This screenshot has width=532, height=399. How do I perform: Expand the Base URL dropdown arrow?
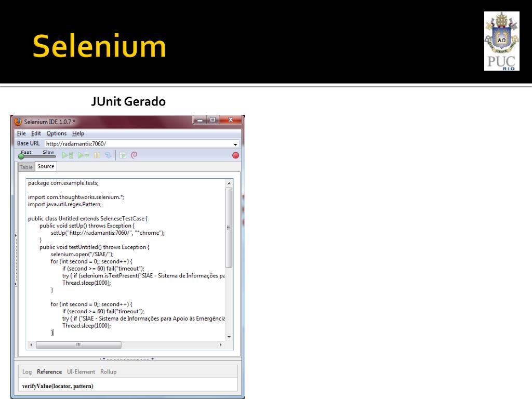coord(235,144)
